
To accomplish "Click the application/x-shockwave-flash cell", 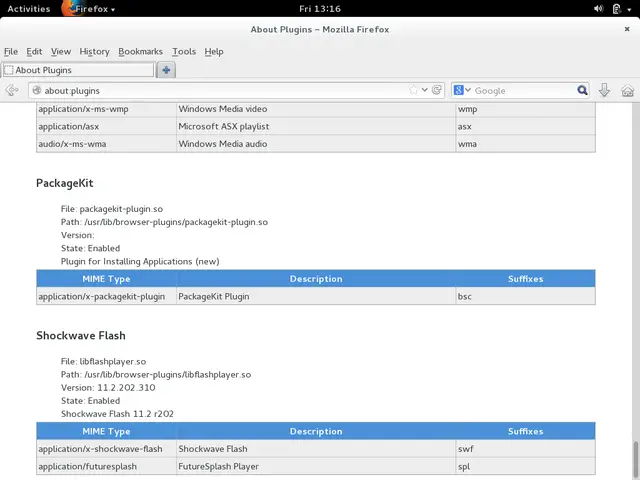I will [x=107, y=449].
